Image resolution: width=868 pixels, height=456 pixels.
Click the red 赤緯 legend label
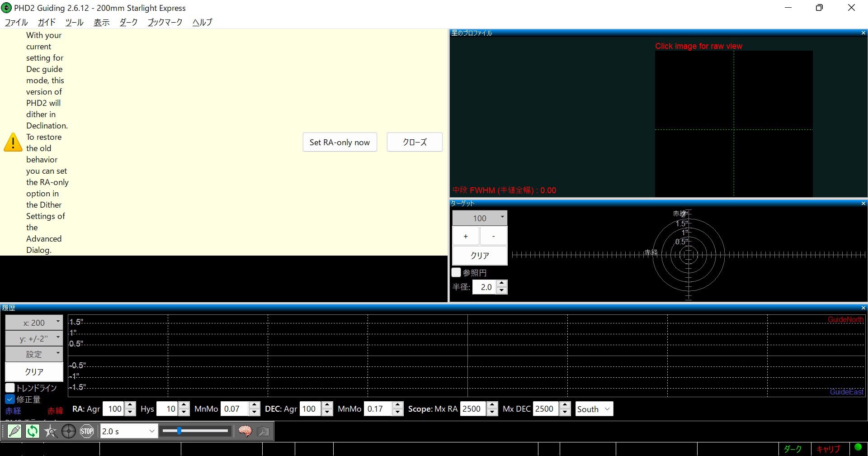(55, 411)
